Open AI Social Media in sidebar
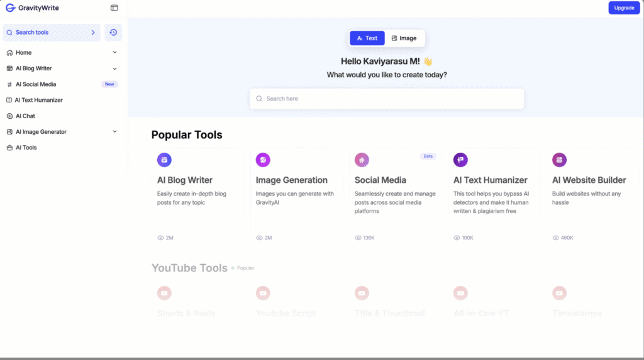 click(36, 84)
